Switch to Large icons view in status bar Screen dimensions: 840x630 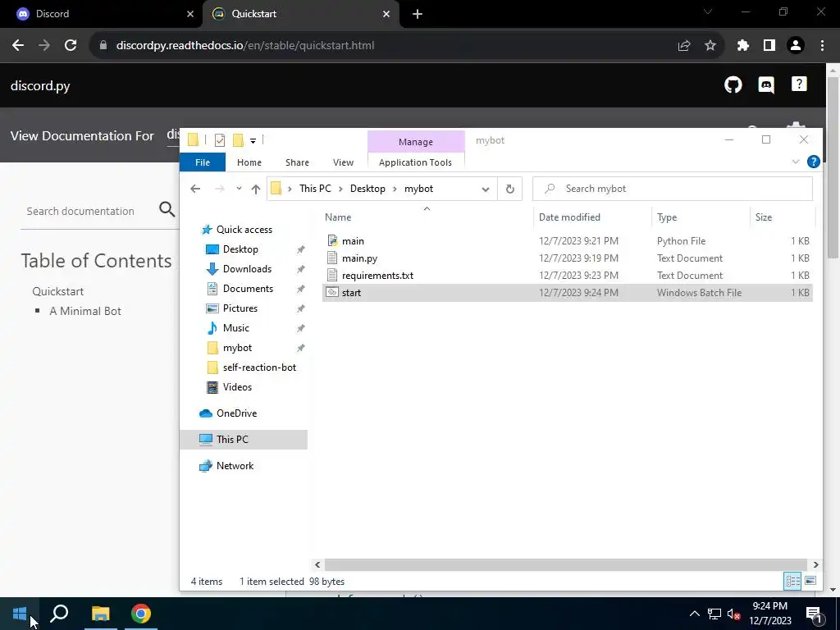[810, 582]
